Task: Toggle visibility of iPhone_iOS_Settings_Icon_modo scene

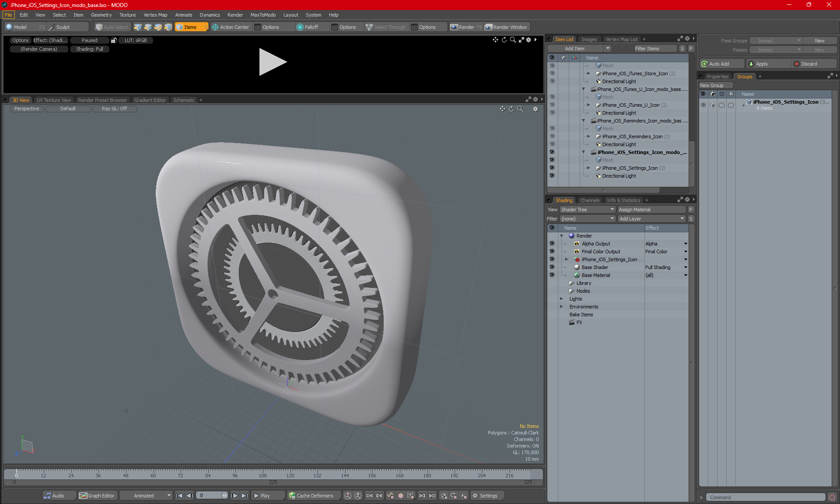Action: [x=552, y=152]
